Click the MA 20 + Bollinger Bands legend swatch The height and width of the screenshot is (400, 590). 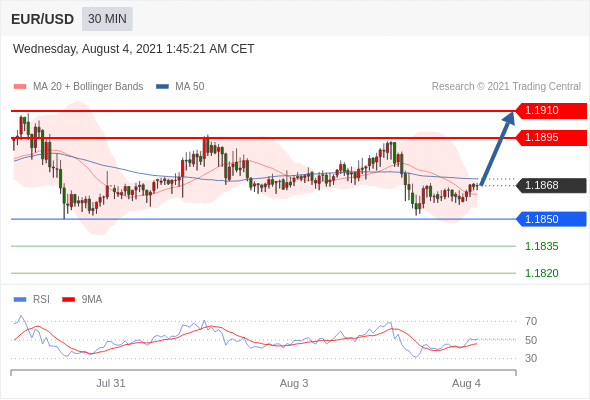20,87
